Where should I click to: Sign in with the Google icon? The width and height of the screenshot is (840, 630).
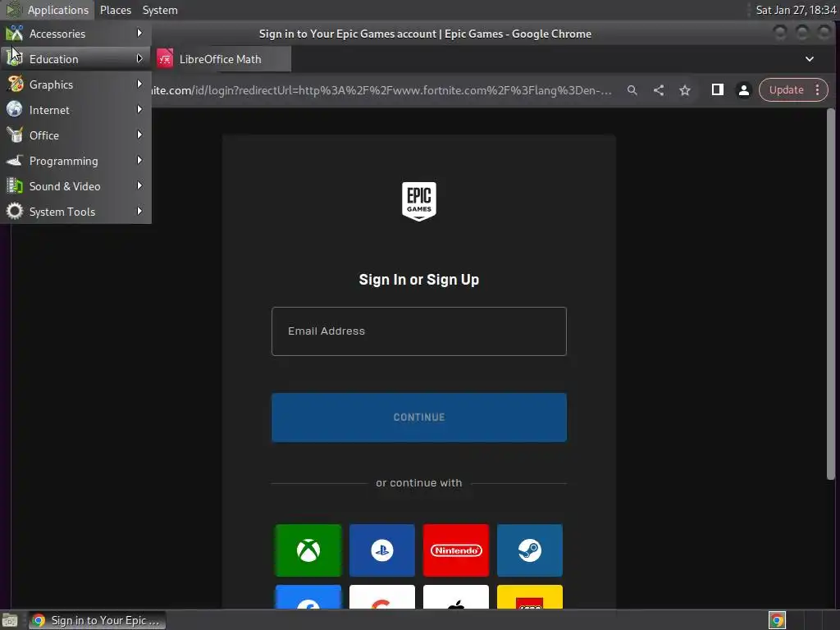pyautogui.click(x=382, y=597)
